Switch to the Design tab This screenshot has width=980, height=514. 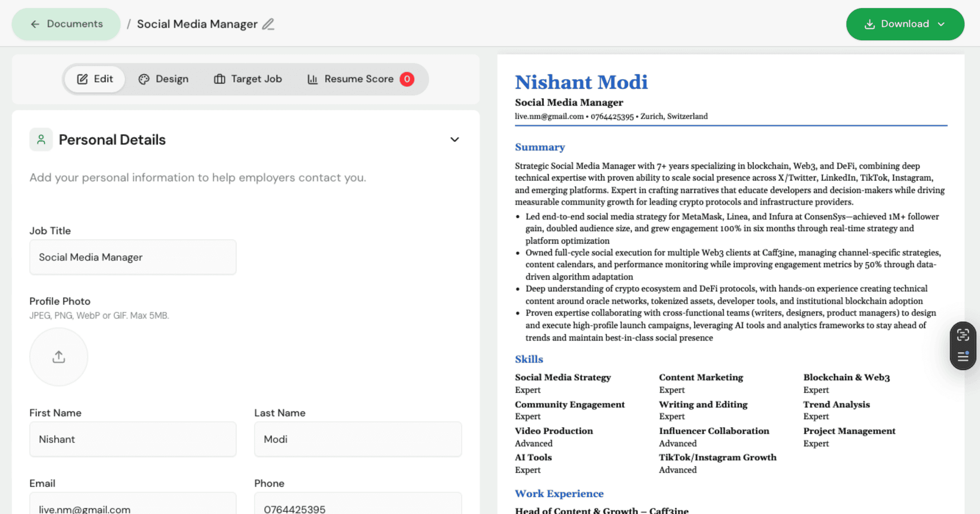coord(163,79)
